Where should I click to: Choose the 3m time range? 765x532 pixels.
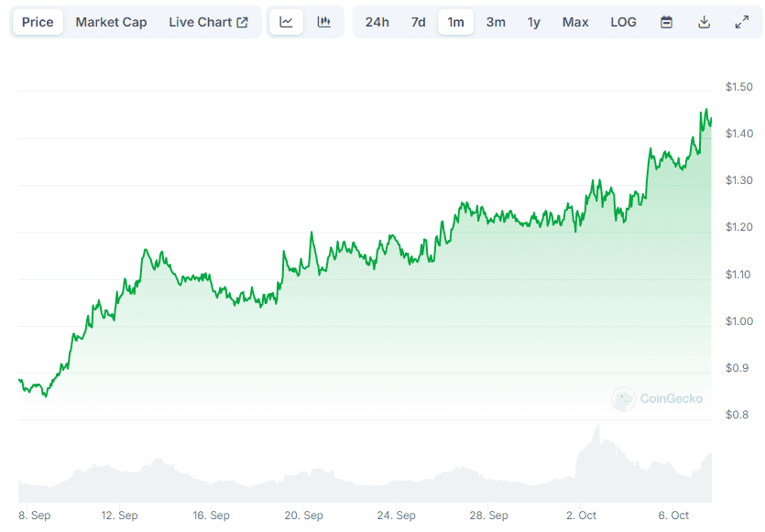pyautogui.click(x=496, y=22)
